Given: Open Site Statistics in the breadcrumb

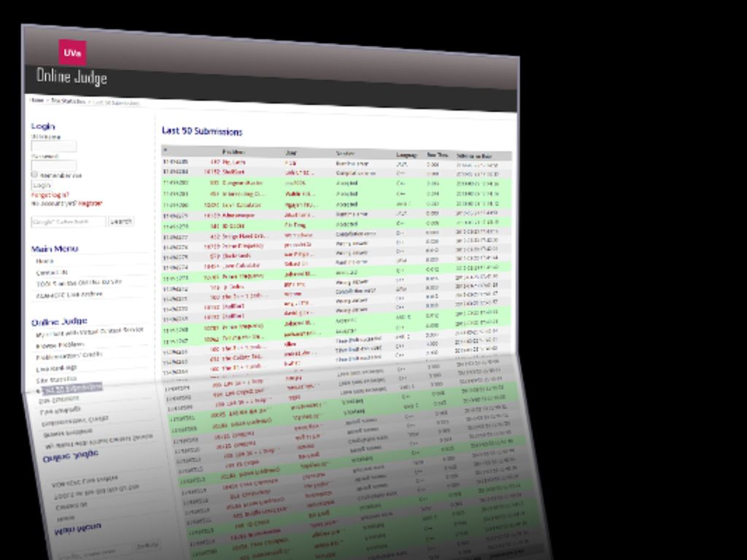Looking at the screenshot, I should (68, 101).
